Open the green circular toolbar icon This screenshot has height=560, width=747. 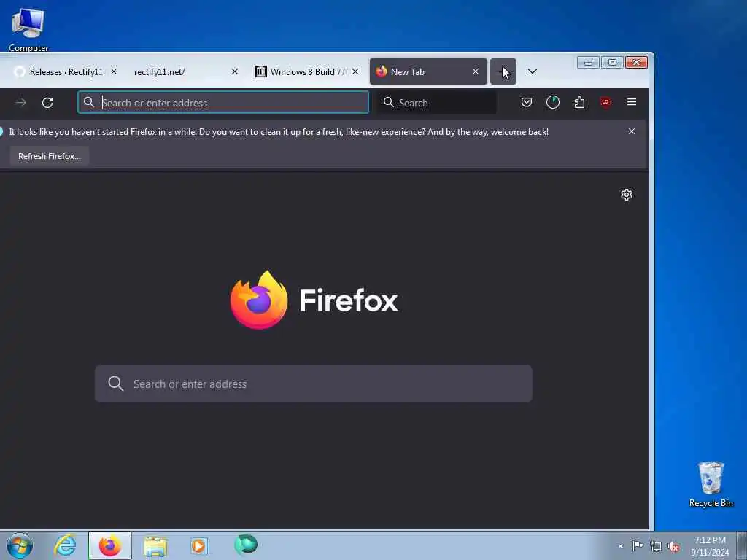click(553, 102)
